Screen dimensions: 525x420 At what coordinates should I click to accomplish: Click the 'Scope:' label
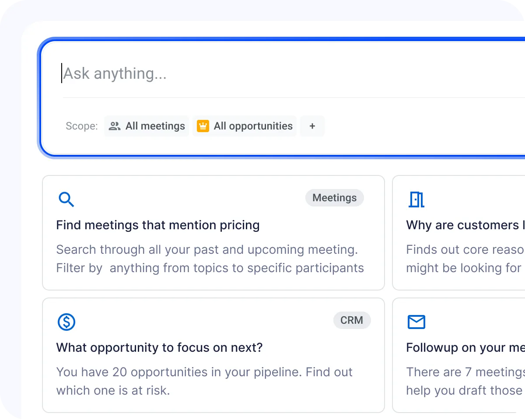click(x=82, y=126)
